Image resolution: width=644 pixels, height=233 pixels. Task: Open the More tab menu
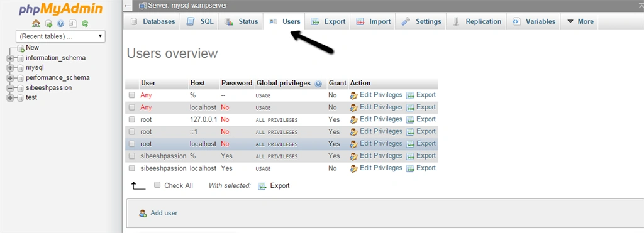580,22
